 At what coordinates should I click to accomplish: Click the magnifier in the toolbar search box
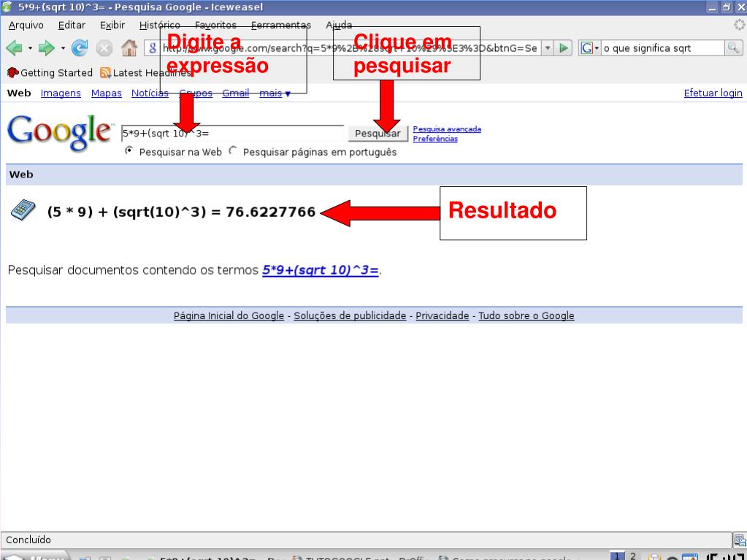732,48
